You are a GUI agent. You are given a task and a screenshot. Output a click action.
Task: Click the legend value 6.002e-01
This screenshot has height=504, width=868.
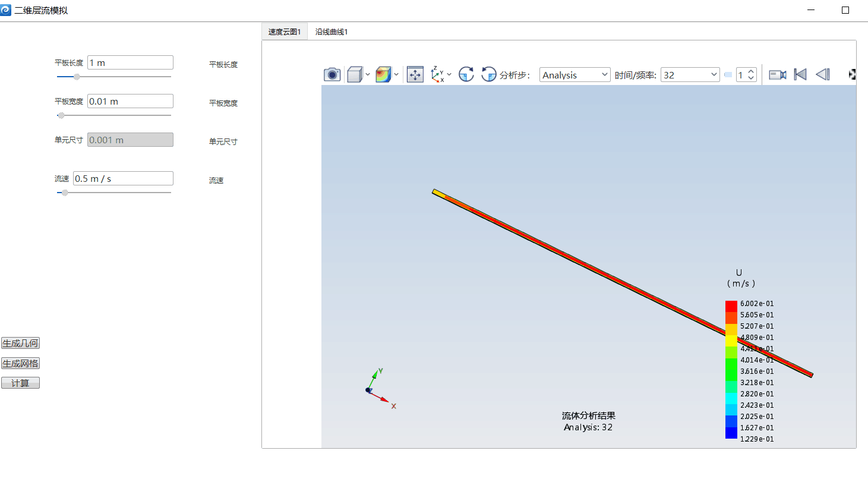click(757, 304)
